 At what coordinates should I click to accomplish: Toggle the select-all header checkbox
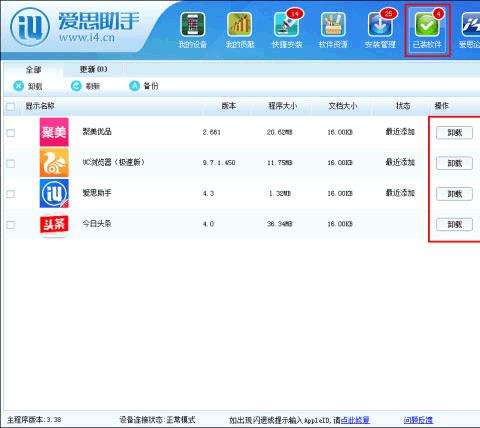coord(11,107)
